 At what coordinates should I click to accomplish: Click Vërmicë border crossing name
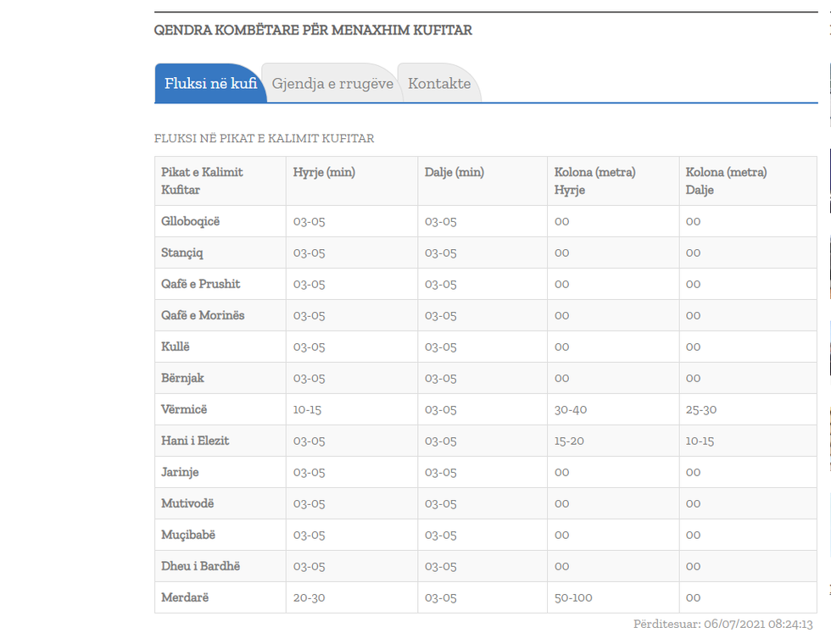184,409
